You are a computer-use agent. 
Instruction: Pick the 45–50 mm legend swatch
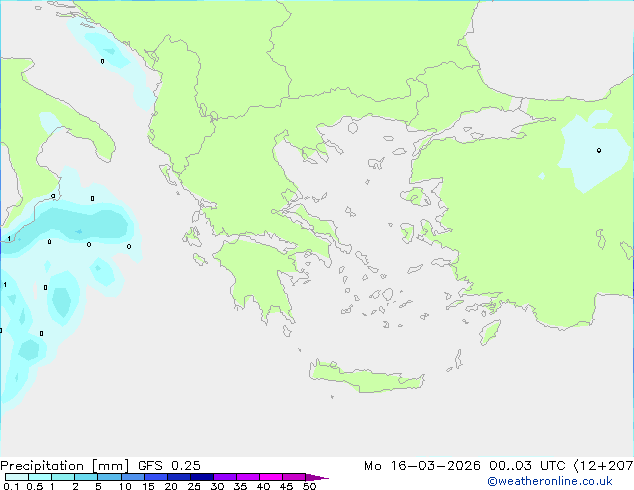click(x=294, y=477)
